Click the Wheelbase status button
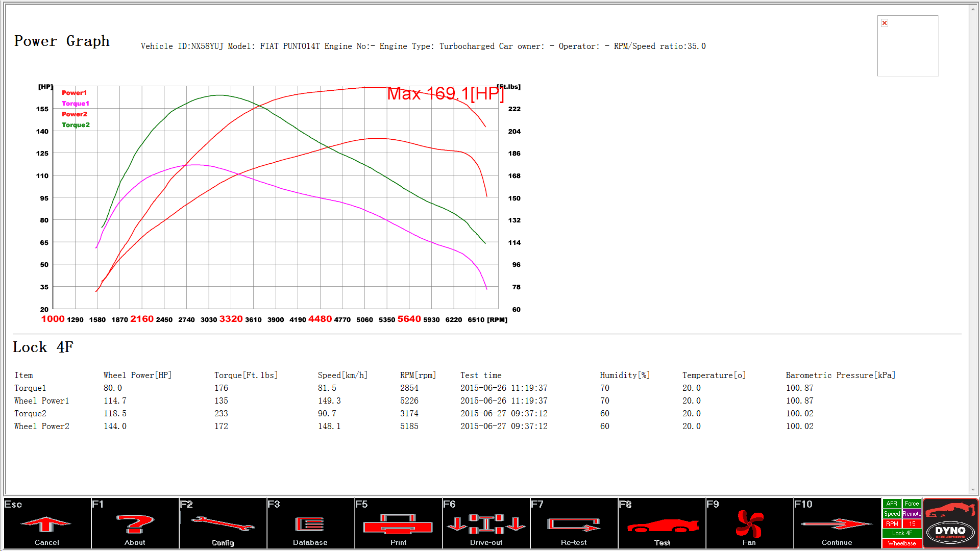Image resolution: width=980 pixels, height=551 pixels. pos(902,543)
